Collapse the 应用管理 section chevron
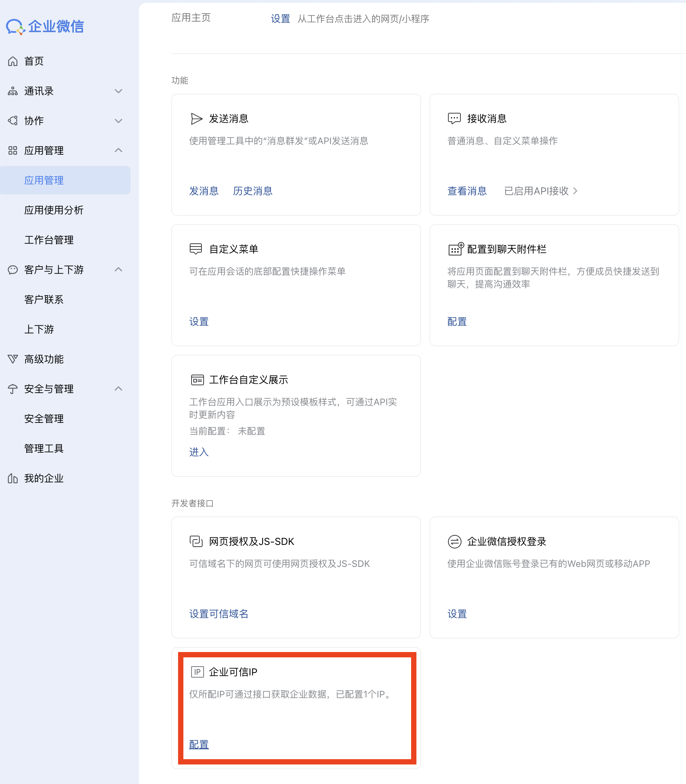The height and width of the screenshot is (784, 686). (x=119, y=150)
